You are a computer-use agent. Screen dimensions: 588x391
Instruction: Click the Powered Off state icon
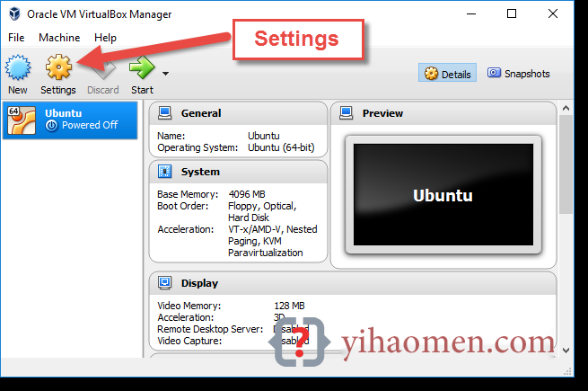point(52,126)
